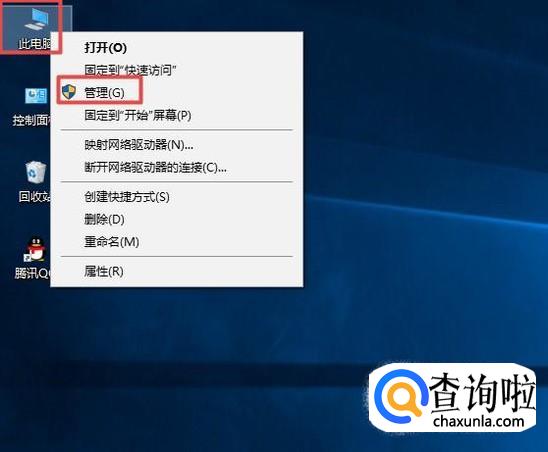
Task: Select the Tencent QQ desktop shortcut
Action: (34, 258)
